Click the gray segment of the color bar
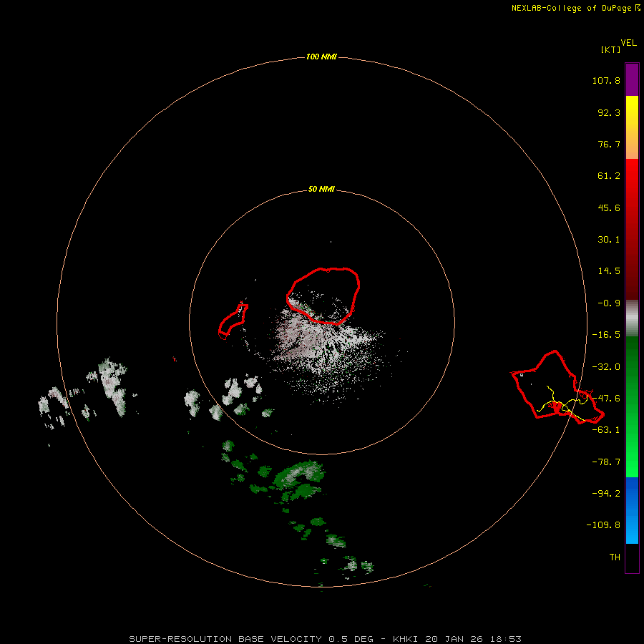The image size is (644, 644). 632,318
